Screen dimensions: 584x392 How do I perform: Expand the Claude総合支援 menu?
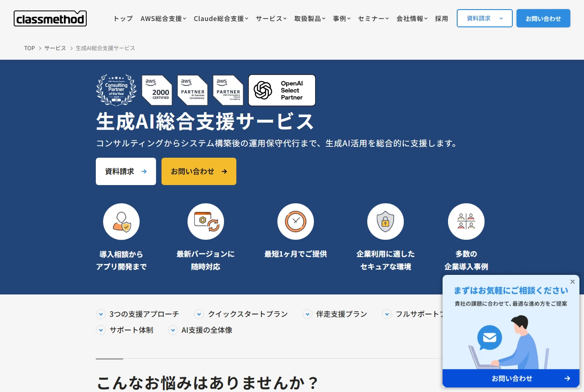click(221, 19)
